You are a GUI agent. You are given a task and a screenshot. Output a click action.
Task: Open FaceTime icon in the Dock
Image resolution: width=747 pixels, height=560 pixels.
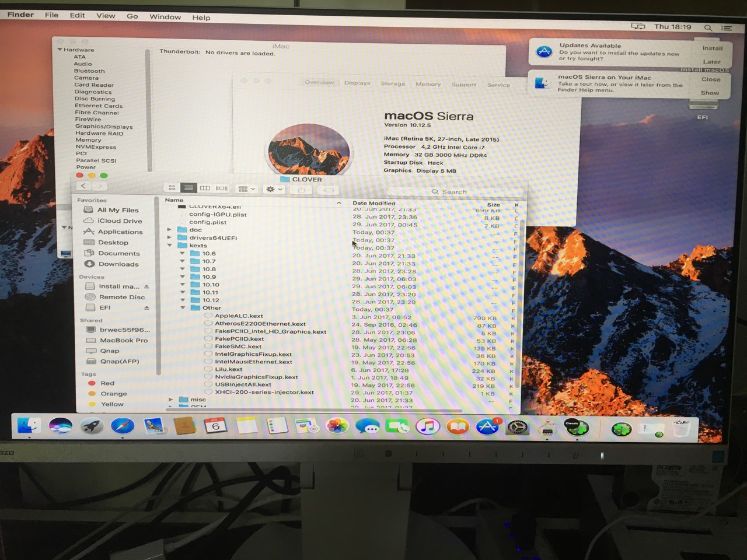397,427
